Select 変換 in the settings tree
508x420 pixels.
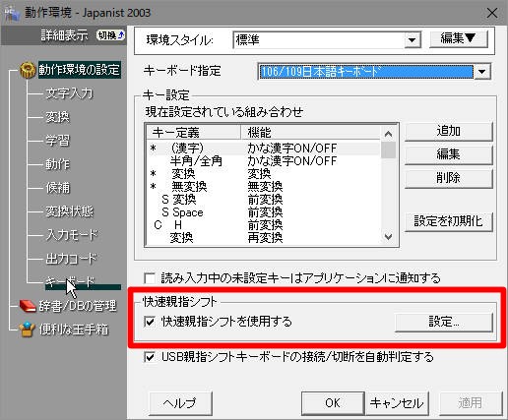[57, 117]
